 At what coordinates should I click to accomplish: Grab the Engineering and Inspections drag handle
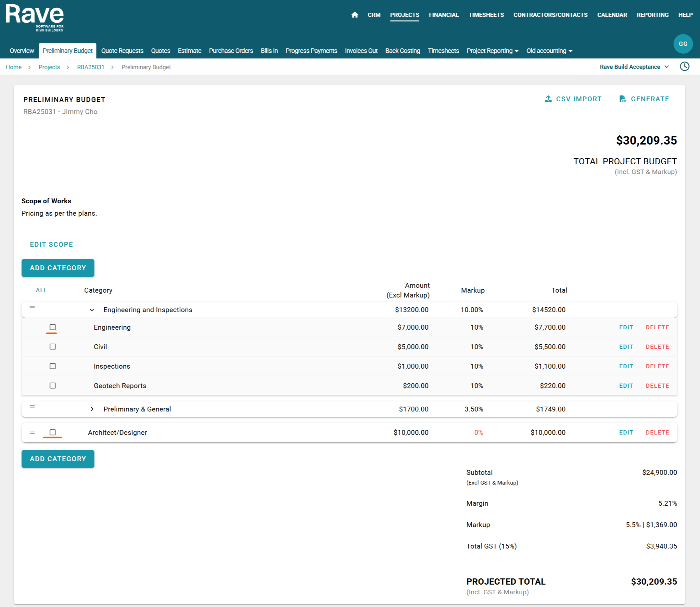(x=32, y=307)
